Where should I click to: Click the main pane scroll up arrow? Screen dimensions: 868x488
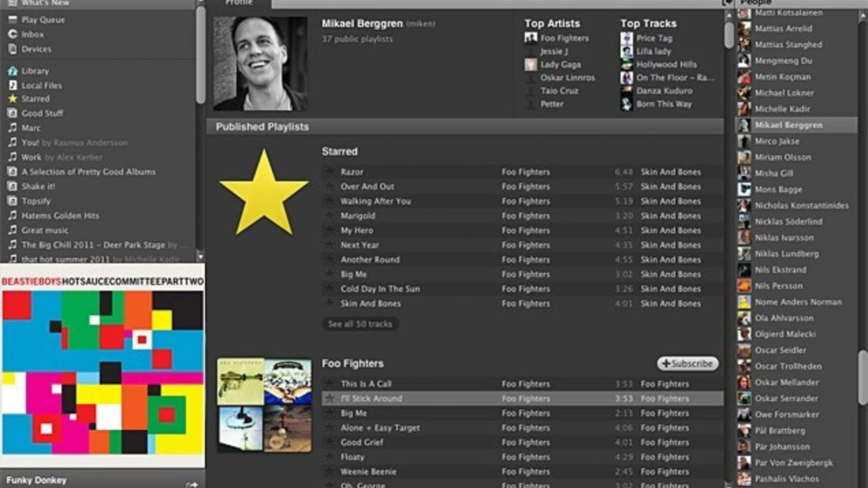(729, 15)
